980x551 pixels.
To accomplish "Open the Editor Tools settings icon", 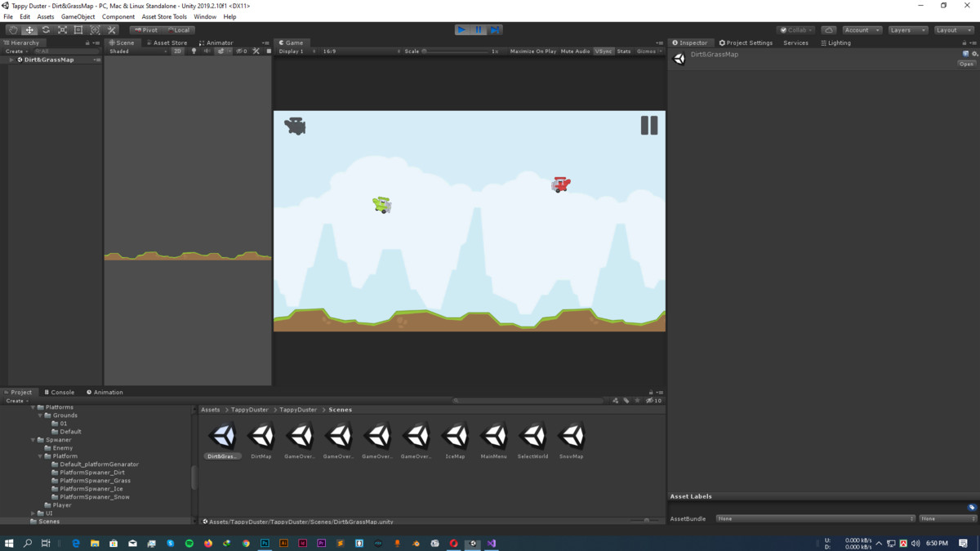I will click(x=111, y=29).
